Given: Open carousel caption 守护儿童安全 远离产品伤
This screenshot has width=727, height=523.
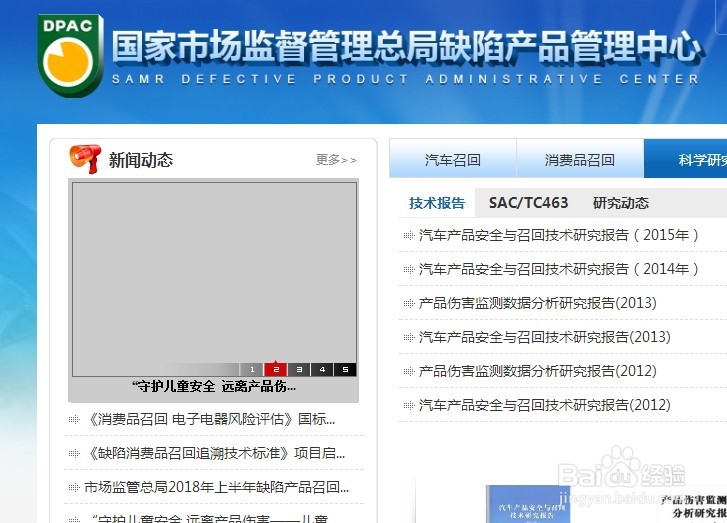Looking at the screenshot, I should pos(214,386).
